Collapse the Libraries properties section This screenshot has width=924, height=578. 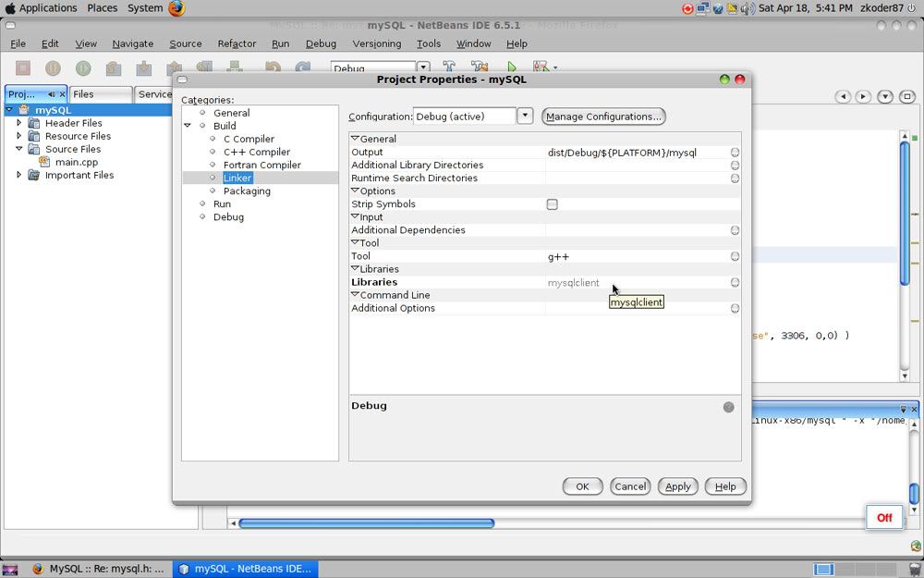click(355, 268)
